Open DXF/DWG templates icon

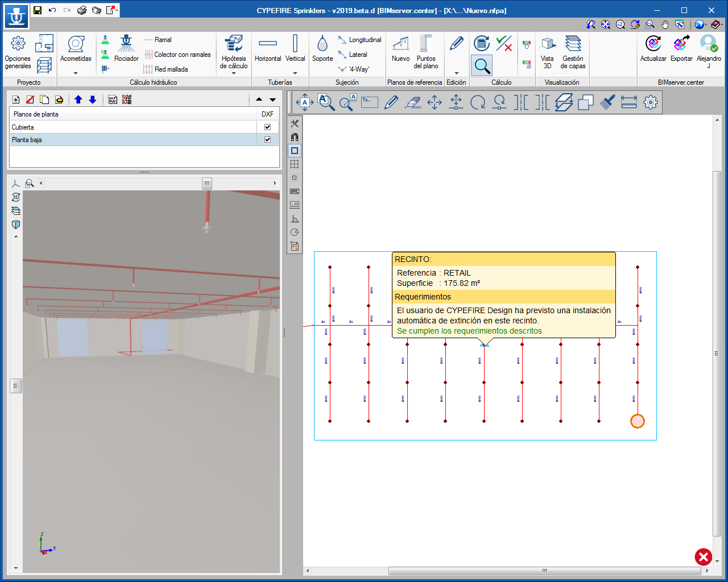[x=113, y=99]
